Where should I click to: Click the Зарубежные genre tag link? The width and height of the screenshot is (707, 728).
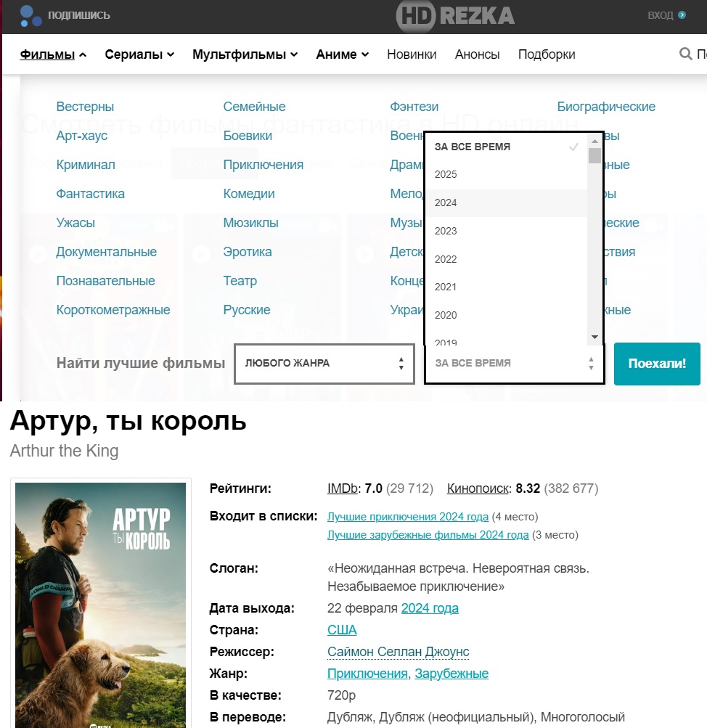(451, 674)
